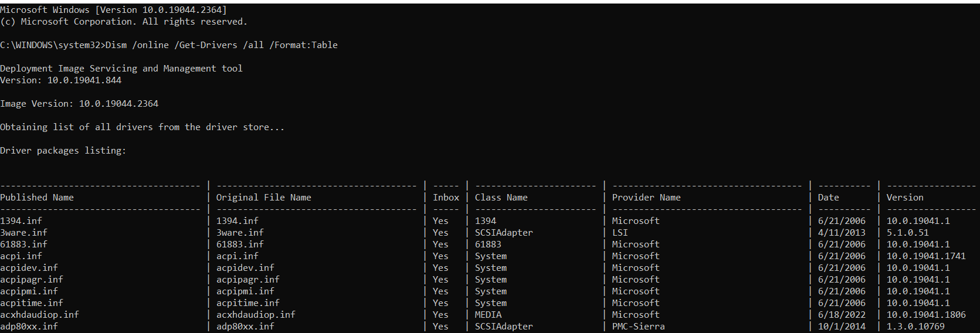
Task: Click the LSI provider name entry
Action: tap(619, 233)
